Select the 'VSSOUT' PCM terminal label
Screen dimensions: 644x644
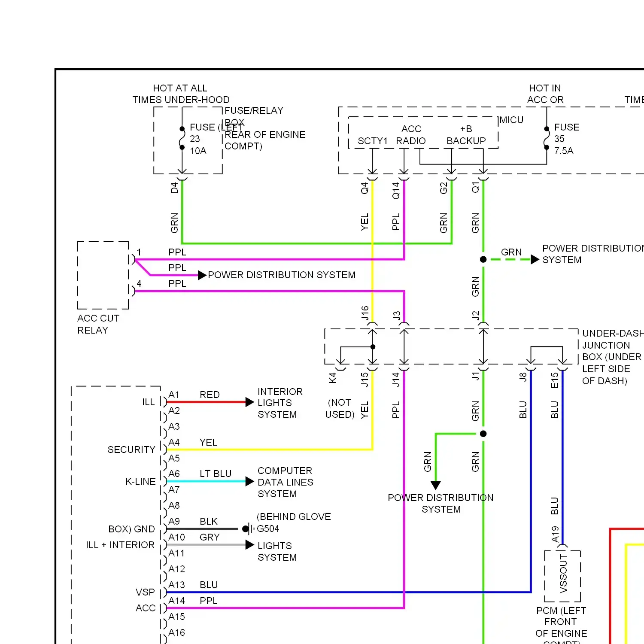pyautogui.click(x=563, y=574)
